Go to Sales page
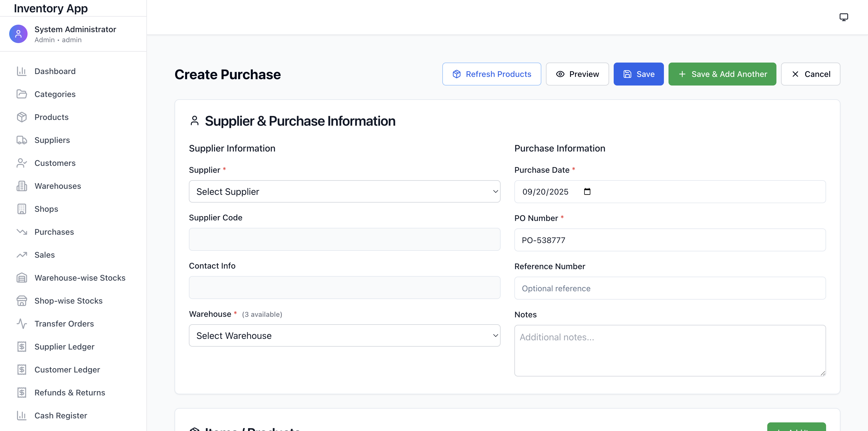Image resolution: width=868 pixels, height=431 pixels. pos(44,255)
